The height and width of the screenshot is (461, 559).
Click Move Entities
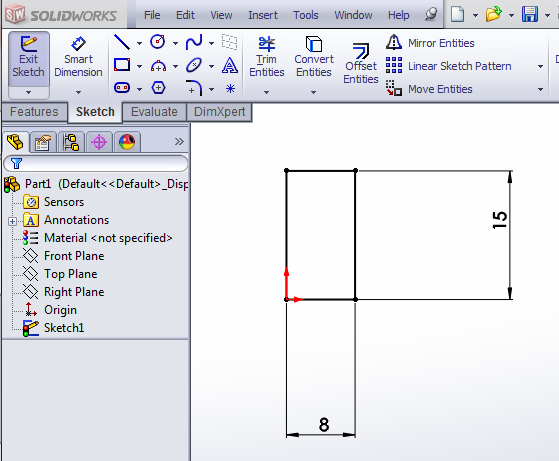click(429, 89)
